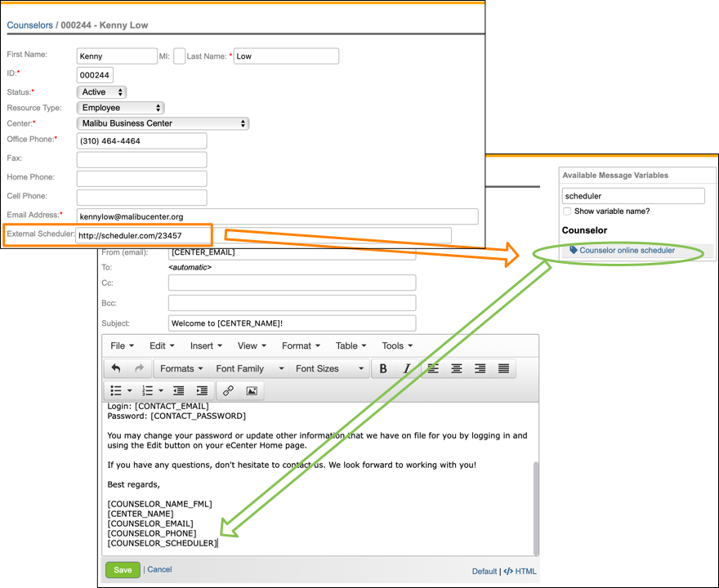Viewport: 719px width, 588px height.
Task: Expand the Resource Type dropdown
Action: pos(120,108)
